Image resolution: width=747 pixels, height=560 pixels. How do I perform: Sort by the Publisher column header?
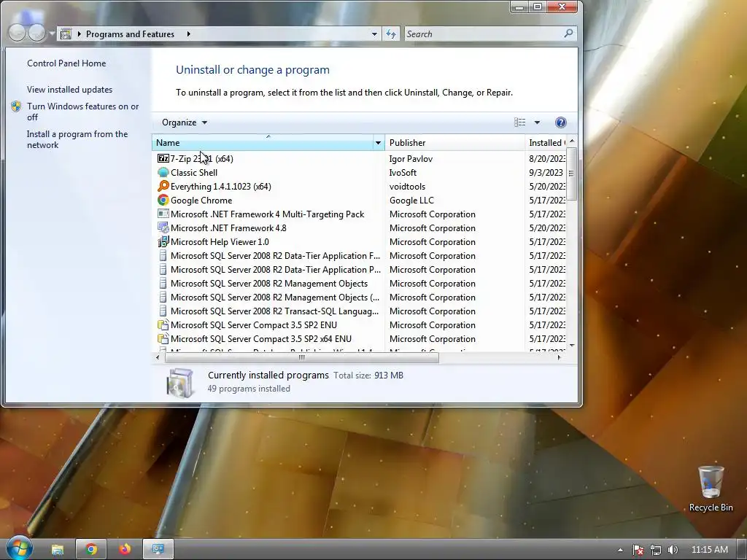[x=455, y=143]
